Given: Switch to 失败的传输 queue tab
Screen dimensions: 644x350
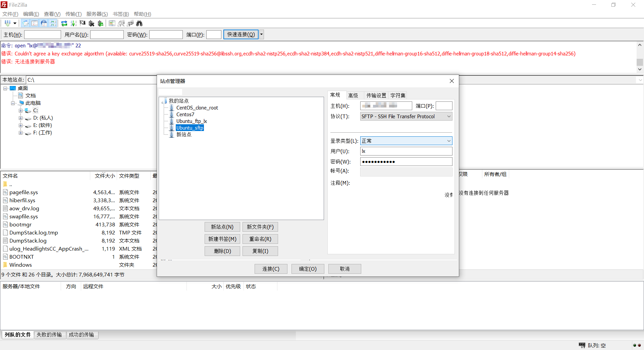Looking at the screenshot, I should click(49, 335).
